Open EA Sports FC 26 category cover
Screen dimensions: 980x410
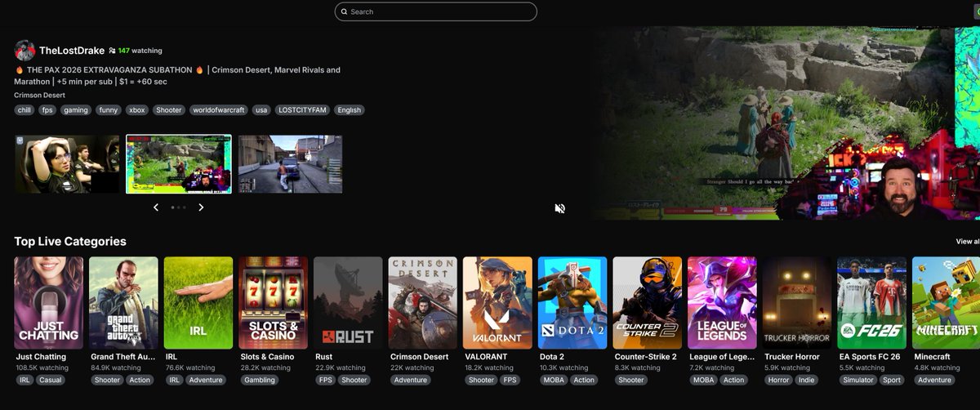(872, 303)
